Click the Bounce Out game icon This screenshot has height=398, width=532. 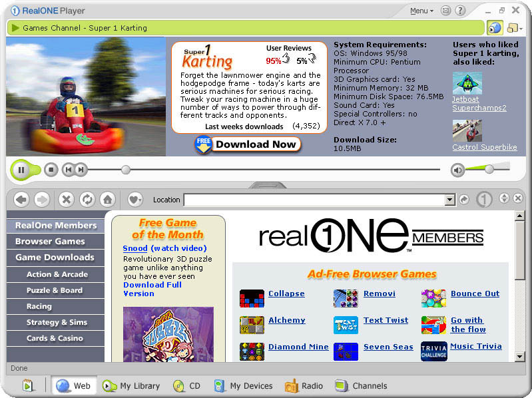click(x=433, y=298)
